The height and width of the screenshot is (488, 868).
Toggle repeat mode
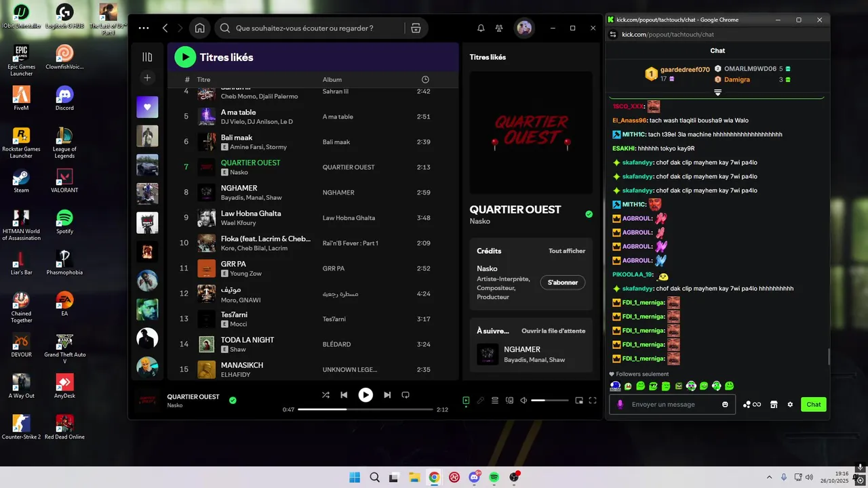pyautogui.click(x=406, y=394)
